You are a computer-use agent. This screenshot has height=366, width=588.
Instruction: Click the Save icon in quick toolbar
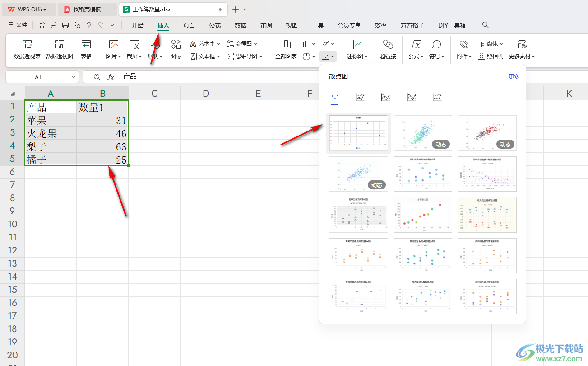click(x=42, y=25)
